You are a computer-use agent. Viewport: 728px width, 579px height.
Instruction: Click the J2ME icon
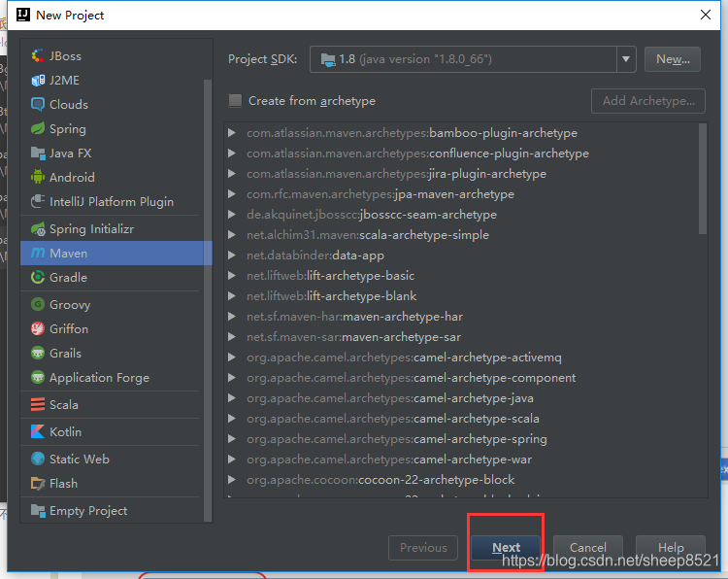tap(38, 81)
